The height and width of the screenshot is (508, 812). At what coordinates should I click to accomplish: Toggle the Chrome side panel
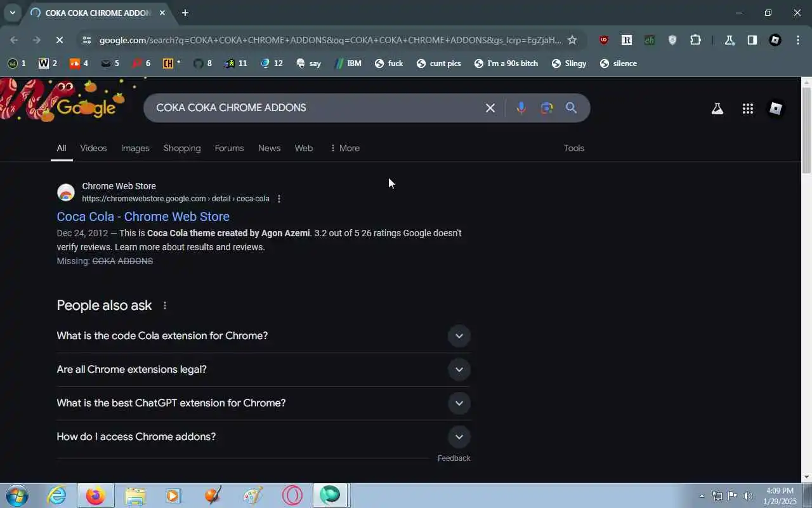click(x=752, y=40)
